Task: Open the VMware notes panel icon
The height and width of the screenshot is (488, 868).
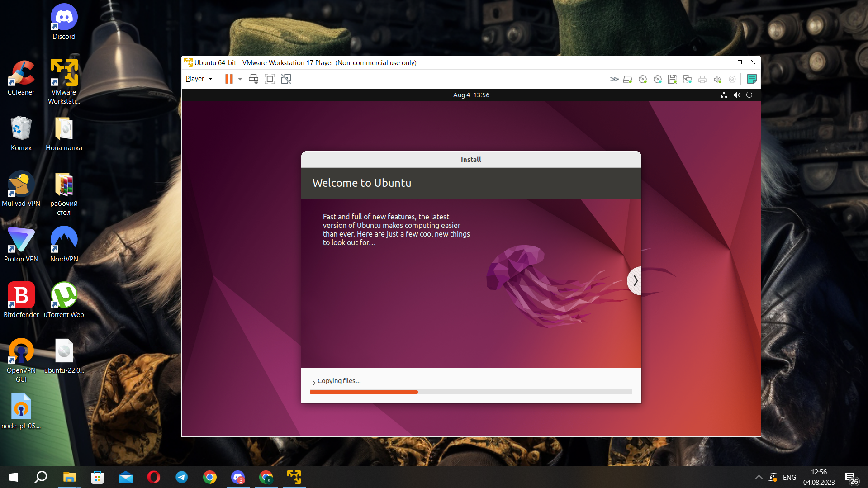Action: click(752, 79)
